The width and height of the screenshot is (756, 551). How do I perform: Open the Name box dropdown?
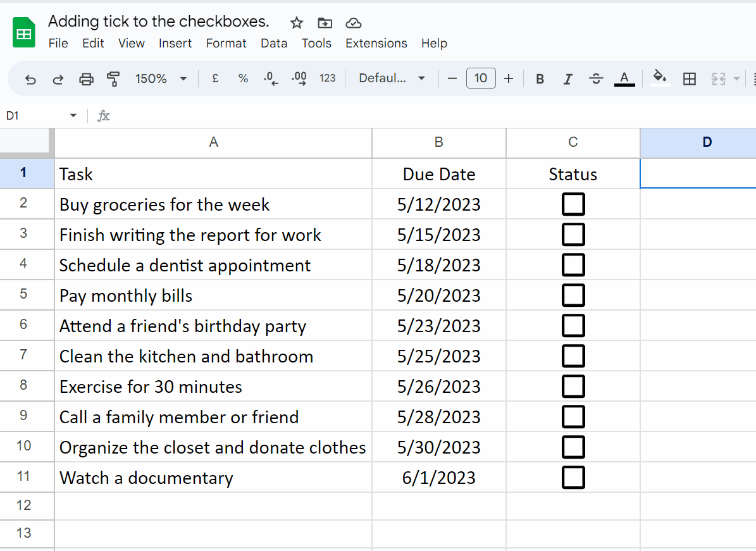pyautogui.click(x=72, y=116)
